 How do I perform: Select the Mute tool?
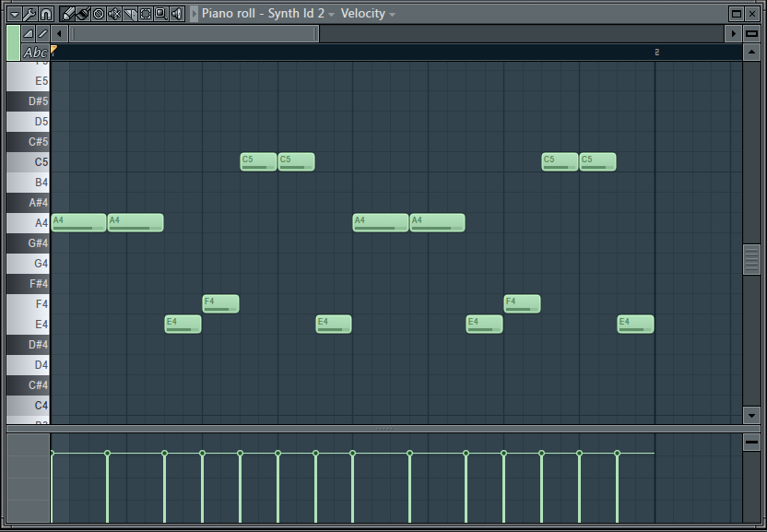[x=114, y=14]
